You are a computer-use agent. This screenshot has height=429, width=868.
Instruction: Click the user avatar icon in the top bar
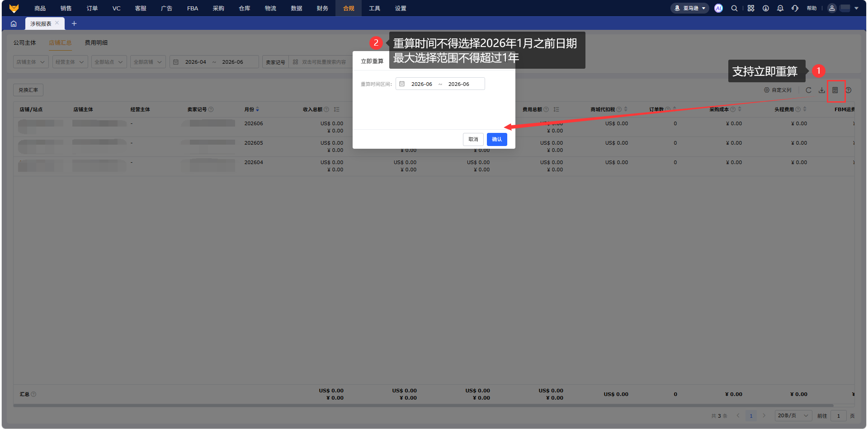point(832,8)
